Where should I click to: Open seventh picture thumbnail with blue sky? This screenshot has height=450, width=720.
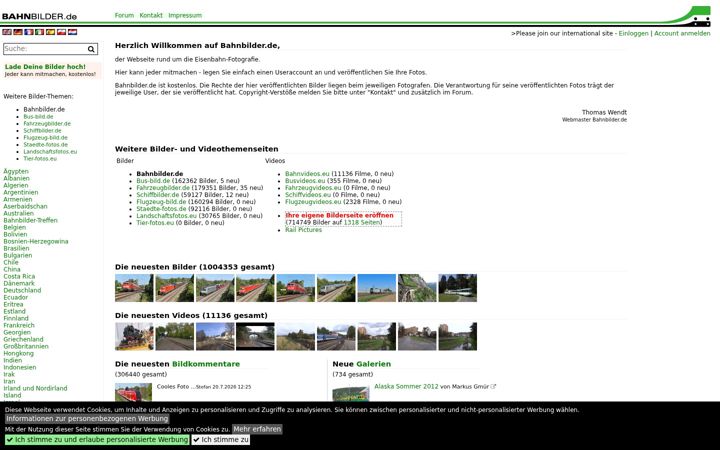pyautogui.click(x=377, y=288)
